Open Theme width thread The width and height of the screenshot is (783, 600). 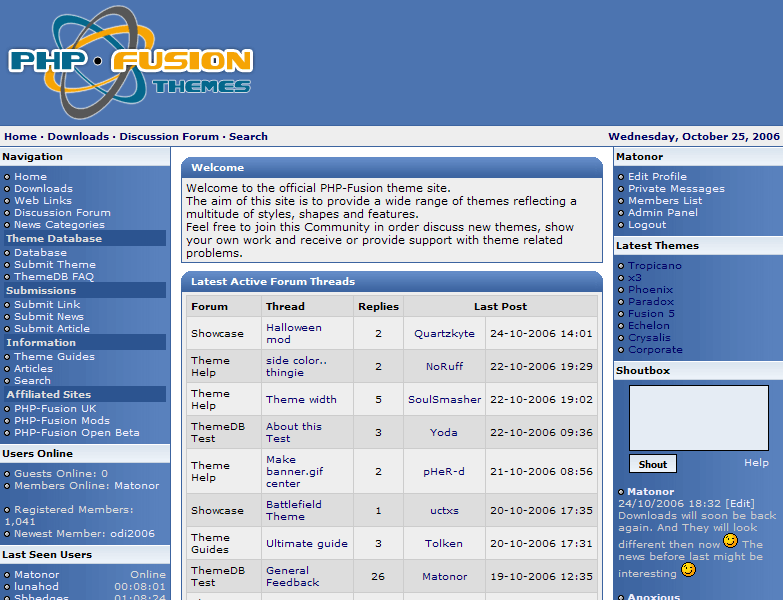click(301, 399)
